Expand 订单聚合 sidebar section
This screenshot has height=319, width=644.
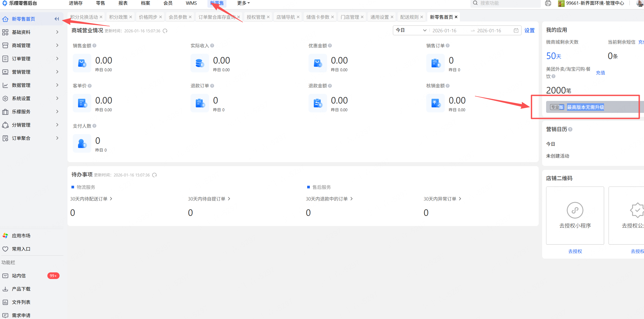click(31, 138)
